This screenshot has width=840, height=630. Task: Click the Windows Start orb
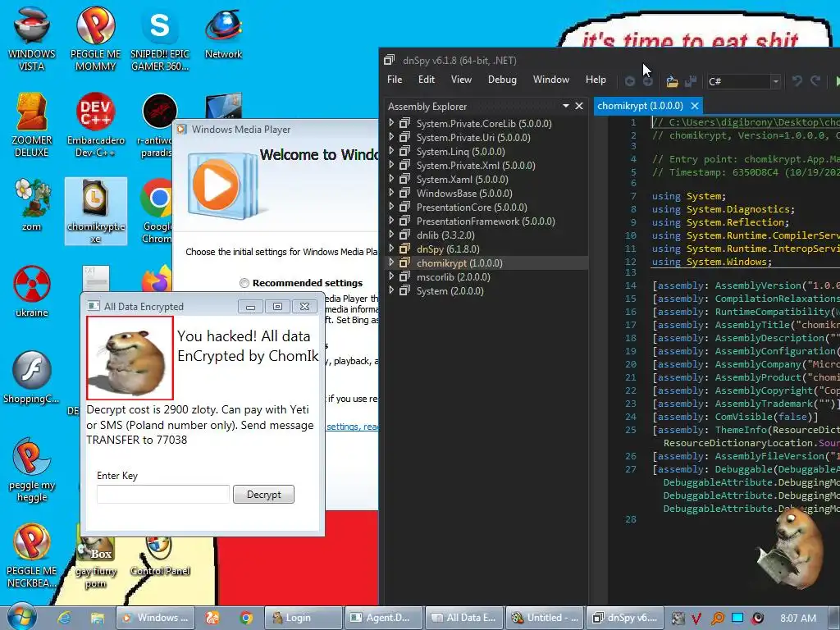point(22,617)
